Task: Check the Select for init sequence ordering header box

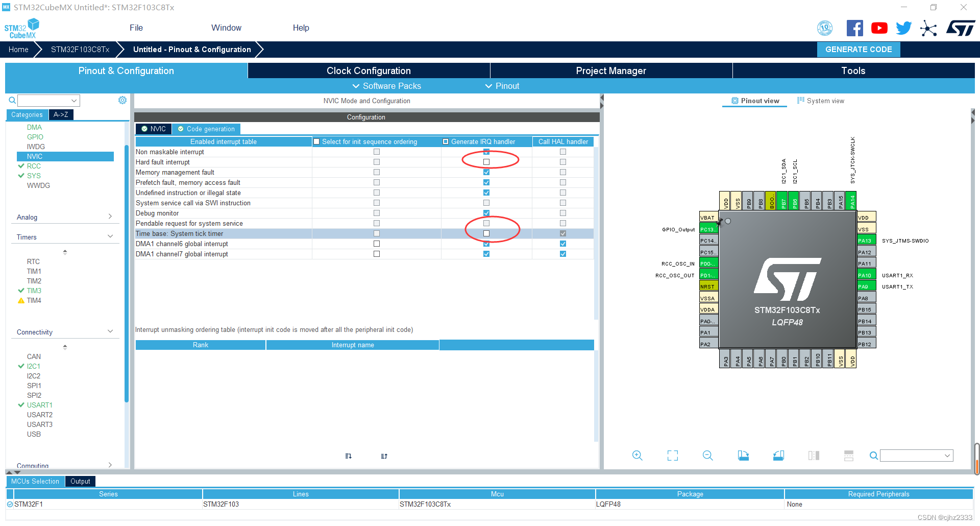Action: click(x=316, y=141)
